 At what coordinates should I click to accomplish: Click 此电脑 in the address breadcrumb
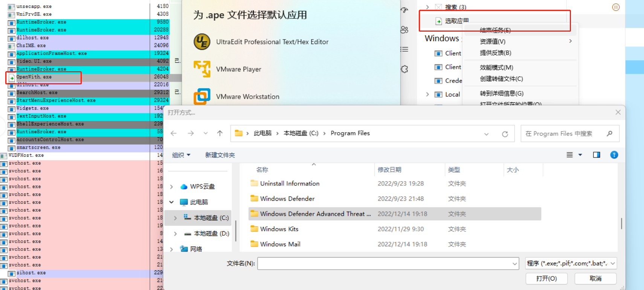tap(262, 133)
